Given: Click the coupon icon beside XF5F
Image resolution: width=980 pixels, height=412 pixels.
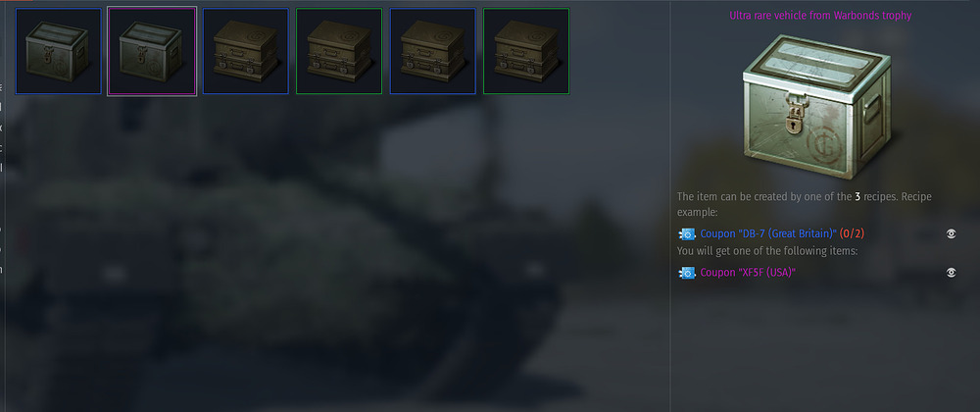Looking at the screenshot, I should point(687,274).
